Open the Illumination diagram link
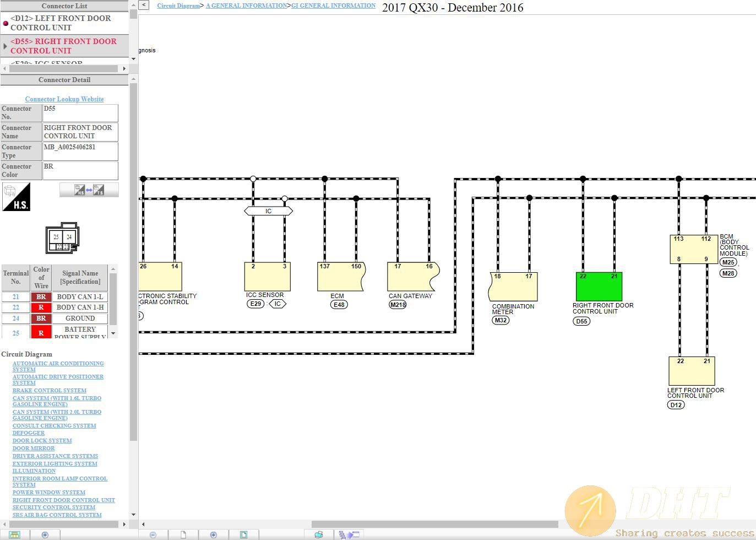The image size is (756, 540). coord(34,471)
